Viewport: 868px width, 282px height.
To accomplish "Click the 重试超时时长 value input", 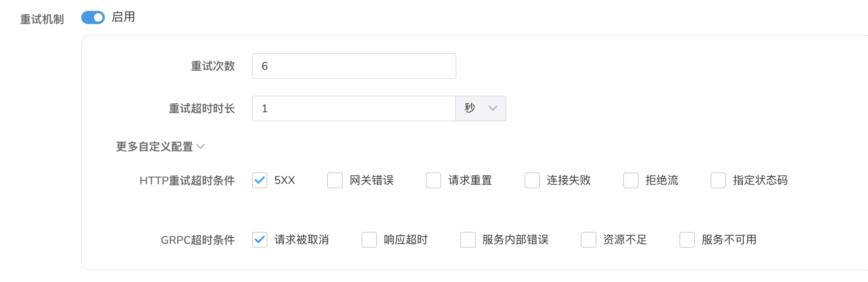I will (354, 108).
